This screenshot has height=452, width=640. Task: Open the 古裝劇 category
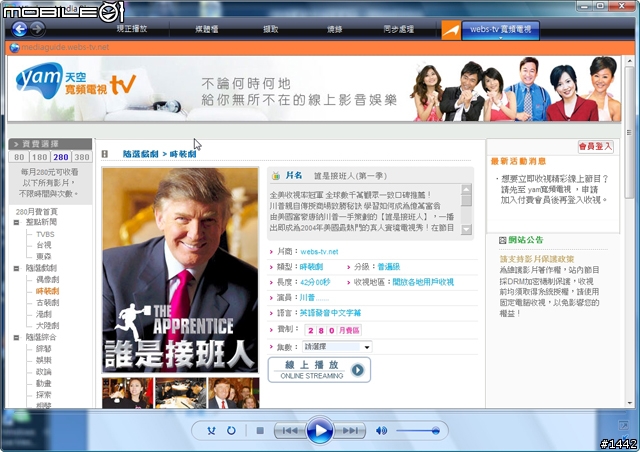[47, 303]
